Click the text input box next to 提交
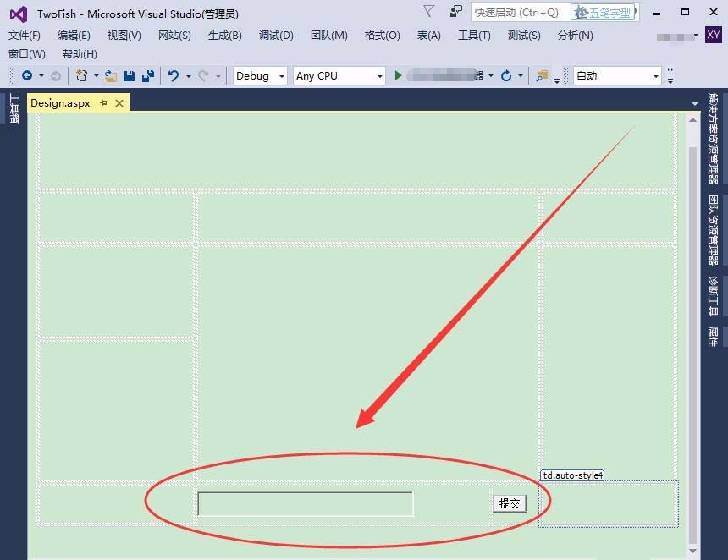728x560 pixels. coord(305,502)
